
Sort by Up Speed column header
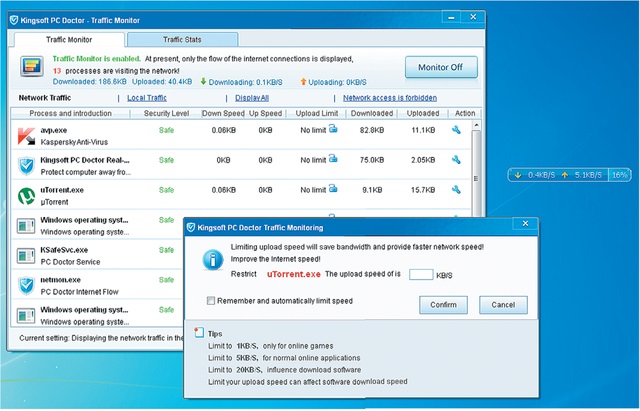pos(265,113)
